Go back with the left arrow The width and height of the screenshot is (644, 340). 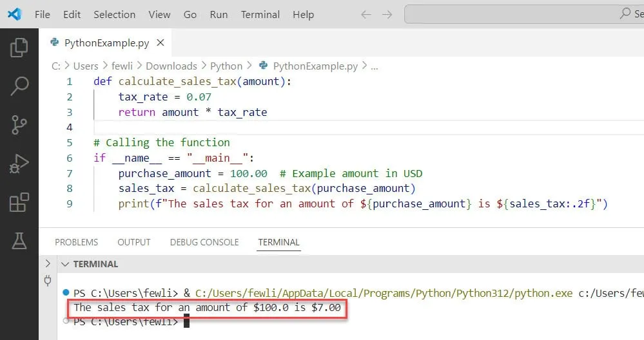tap(366, 14)
